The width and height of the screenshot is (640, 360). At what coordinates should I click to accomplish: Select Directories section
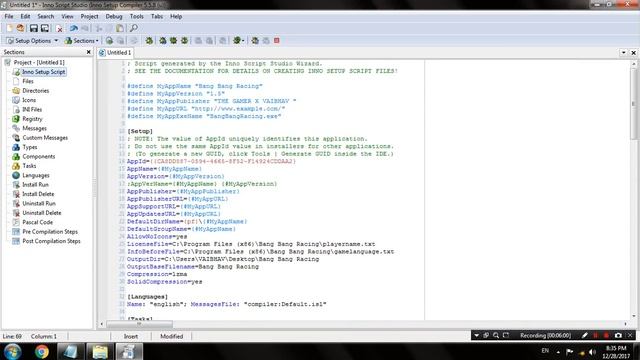[36, 91]
